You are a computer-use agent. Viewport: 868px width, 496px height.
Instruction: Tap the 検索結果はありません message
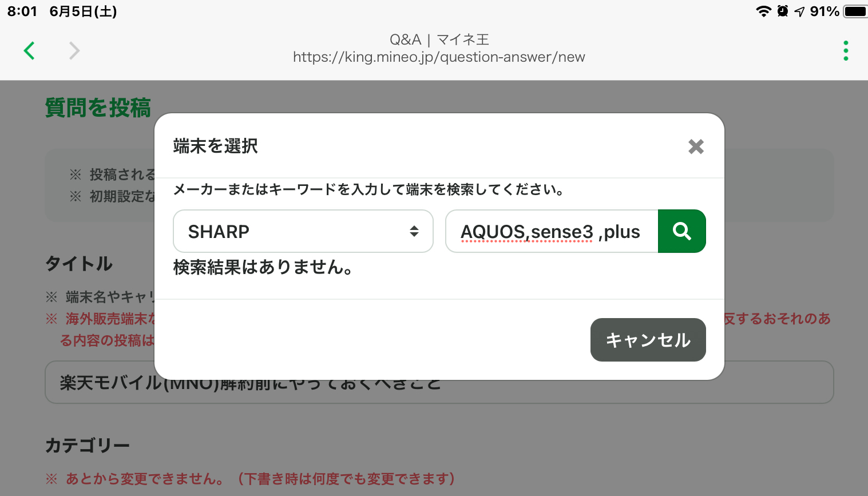263,267
